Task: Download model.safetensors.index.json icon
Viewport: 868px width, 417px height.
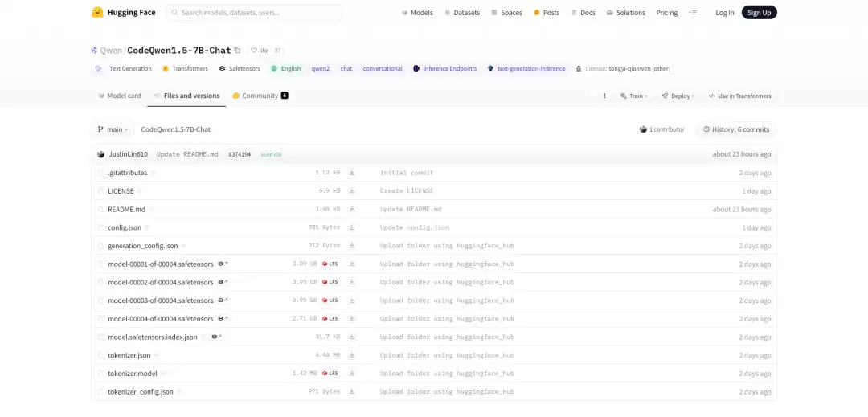Action: tap(351, 337)
